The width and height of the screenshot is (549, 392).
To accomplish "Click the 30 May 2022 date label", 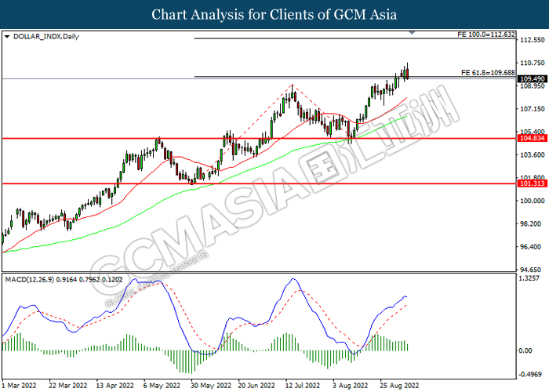I will [211, 386].
